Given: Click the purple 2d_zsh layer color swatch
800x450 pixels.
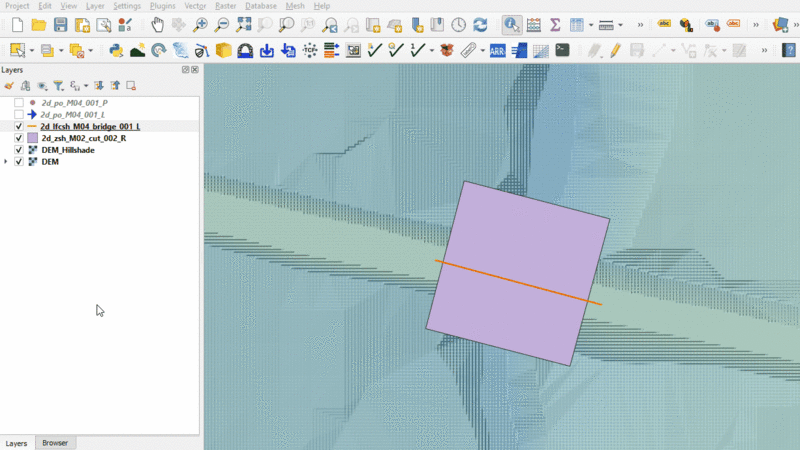Looking at the screenshot, I should tap(33, 138).
